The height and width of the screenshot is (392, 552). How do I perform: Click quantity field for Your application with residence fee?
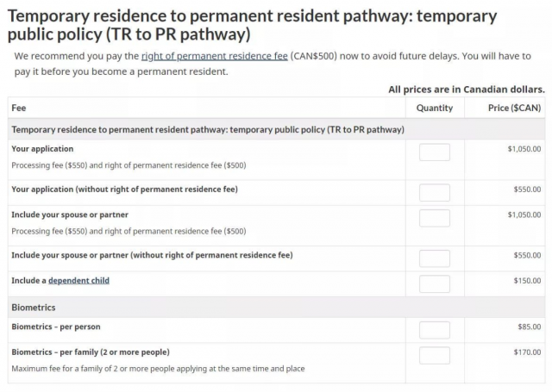pos(434,152)
